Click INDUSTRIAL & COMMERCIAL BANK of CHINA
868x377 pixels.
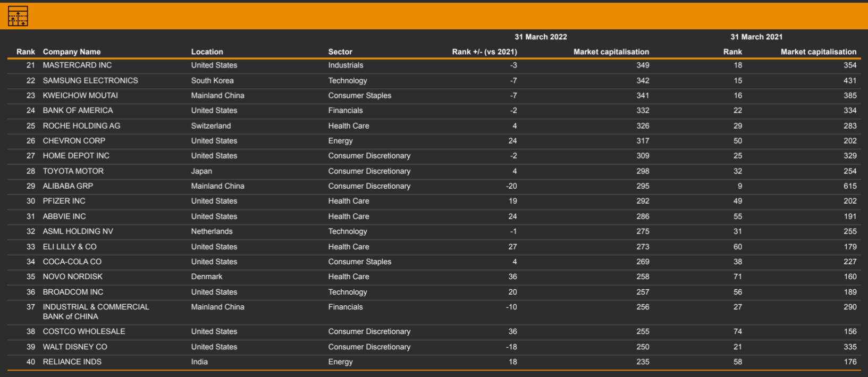tap(96, 312)
